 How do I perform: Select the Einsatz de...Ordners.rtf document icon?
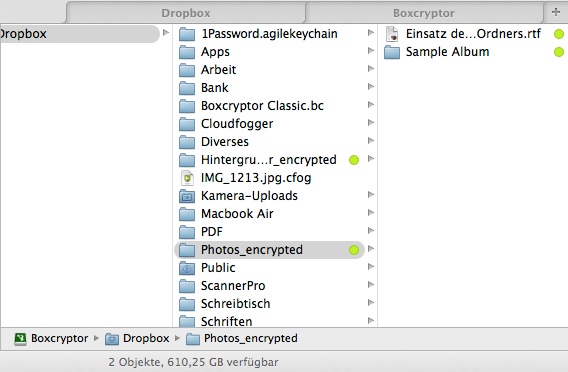[x=392, y=34]
